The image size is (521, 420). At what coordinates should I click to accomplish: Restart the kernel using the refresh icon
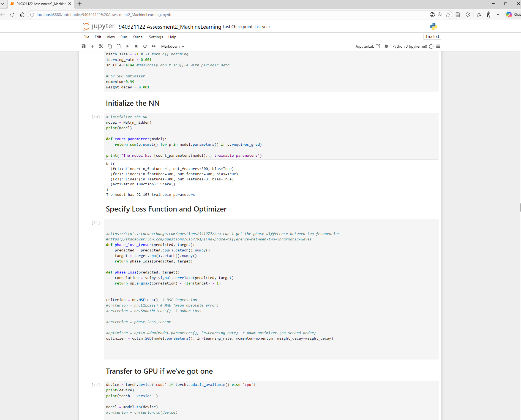(x=145, y=46)
